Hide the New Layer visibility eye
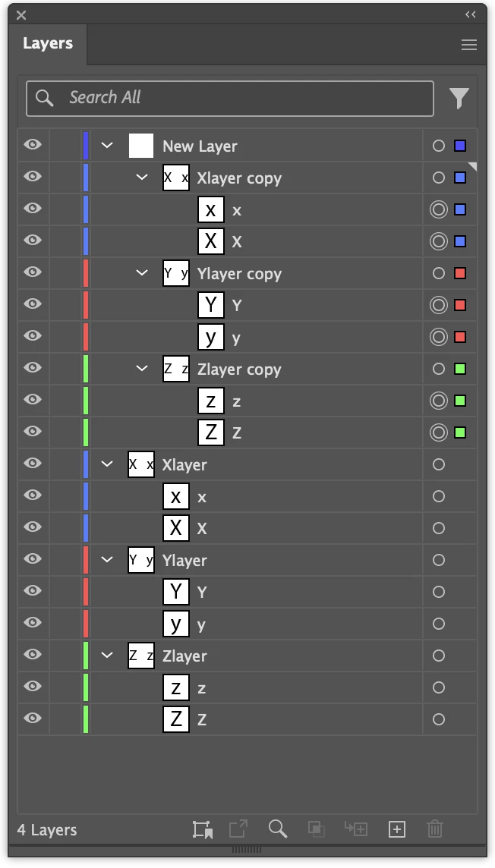This screenshot has height=868, width=495. pyautogui.click(x=33, y=144)
